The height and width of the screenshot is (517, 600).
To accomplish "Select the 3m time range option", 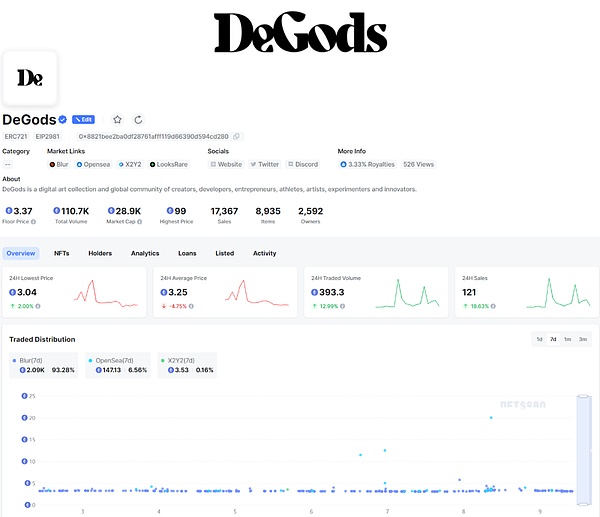I will tap(582, 339).
